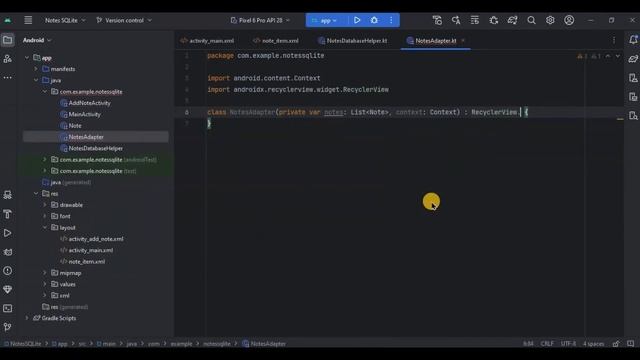
Task: Select the values folder
Action: click(x=67, y=284)
